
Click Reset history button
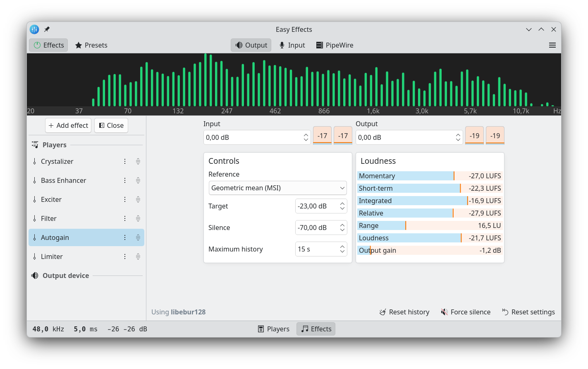coord(404,312)
